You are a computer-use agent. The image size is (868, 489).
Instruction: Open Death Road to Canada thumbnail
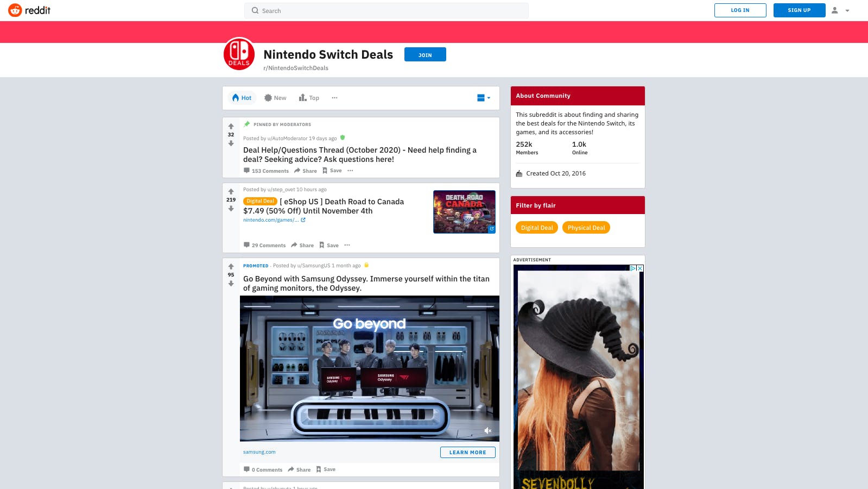tap(464, 212)
